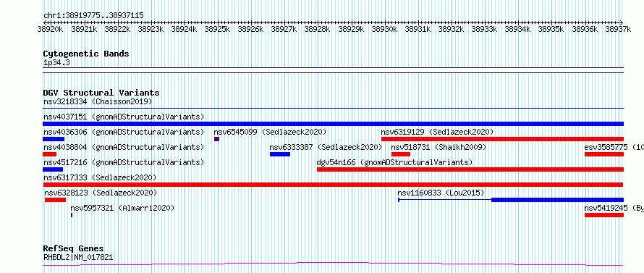
Task: Click the black cytogenetic band 1p34.3 bar
Action: pyautogui.click(x=333, y=70)
